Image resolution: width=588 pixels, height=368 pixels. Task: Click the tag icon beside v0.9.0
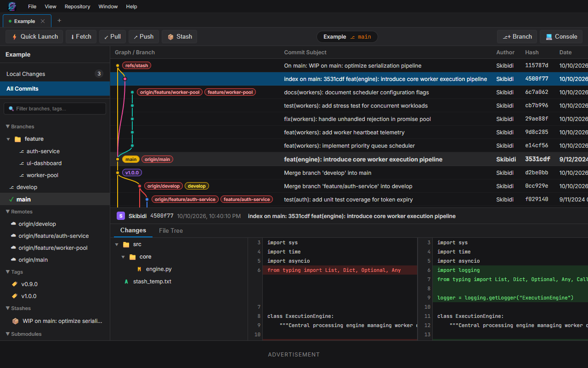14,284
